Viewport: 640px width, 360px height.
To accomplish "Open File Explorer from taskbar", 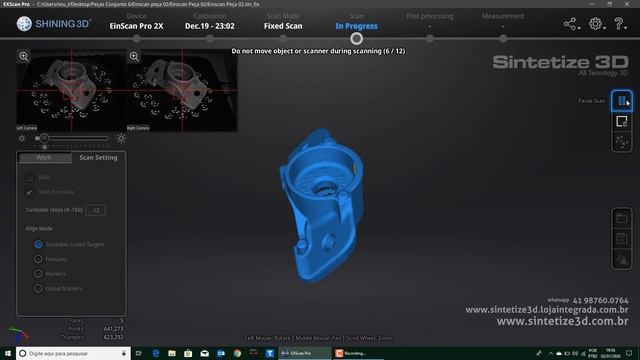I will pyautogui.click(x=172, y=353).
